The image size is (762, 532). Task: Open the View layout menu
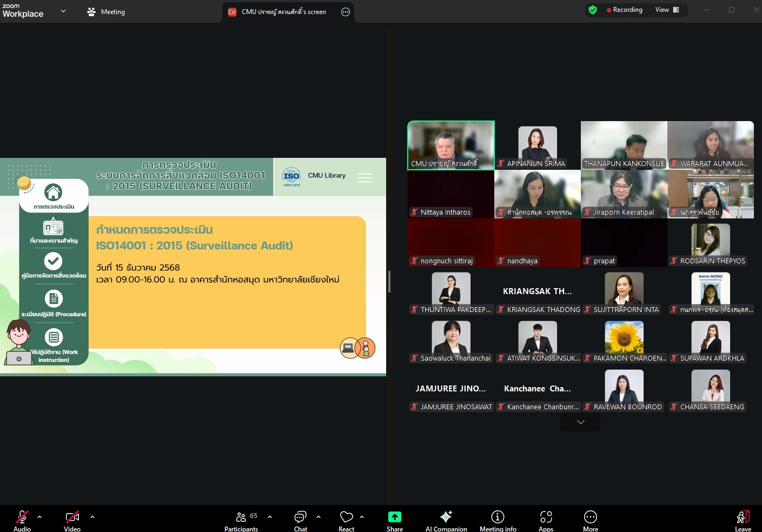point(667,10)
